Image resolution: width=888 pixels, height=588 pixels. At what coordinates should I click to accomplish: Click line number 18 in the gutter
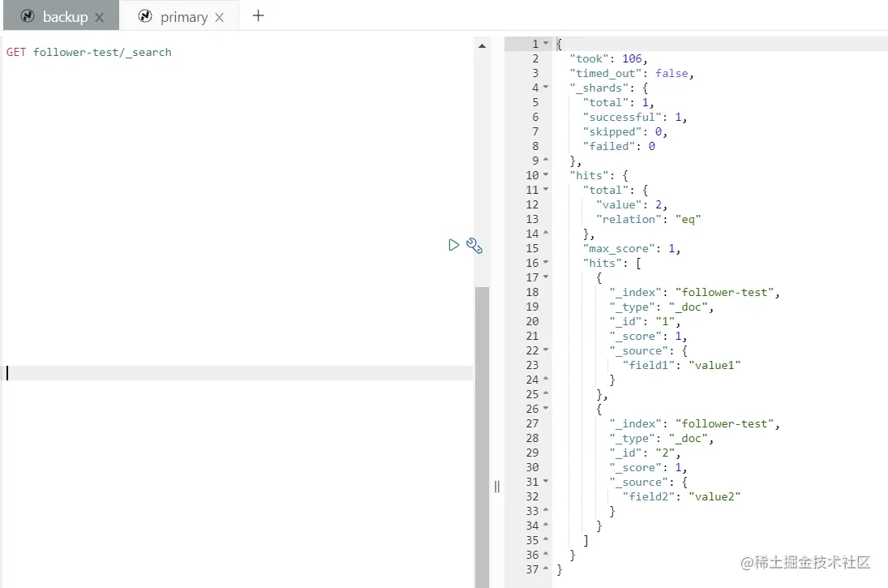[532, 292]
